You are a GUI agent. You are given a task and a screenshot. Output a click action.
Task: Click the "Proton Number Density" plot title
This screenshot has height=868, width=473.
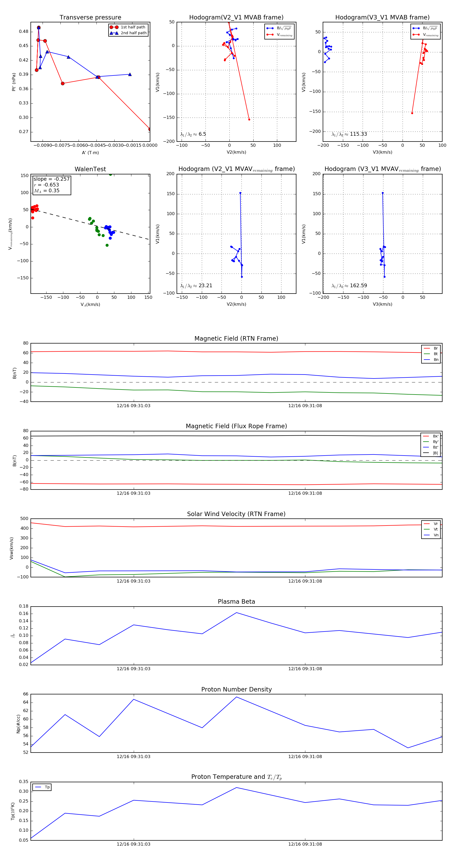pos(236,689)
